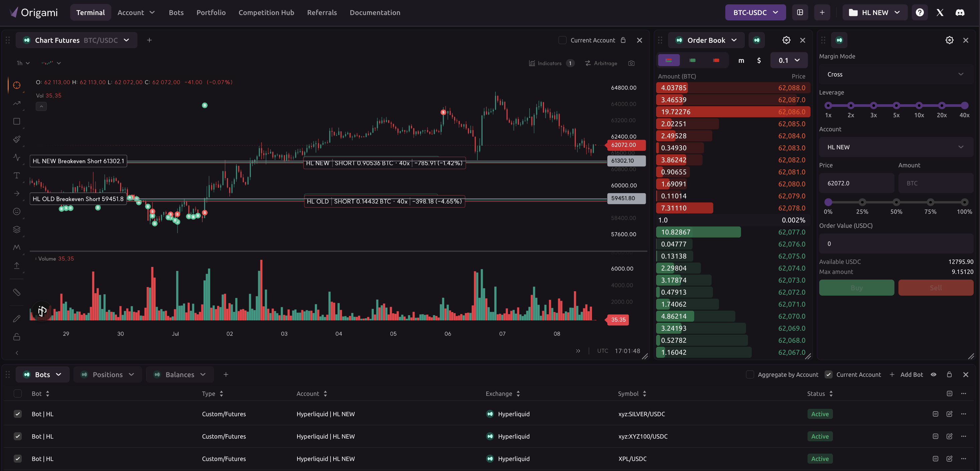Add a new chart tab

tap(149, 40)
